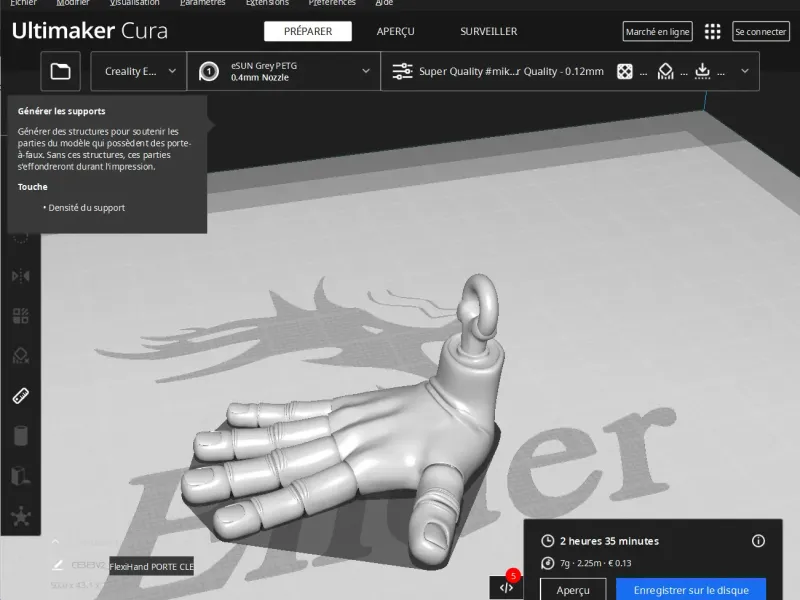Select the cylinder custom support tool
Image resolution: width=800 pixels, height=600 pixels.
click(x=21, y=436)
